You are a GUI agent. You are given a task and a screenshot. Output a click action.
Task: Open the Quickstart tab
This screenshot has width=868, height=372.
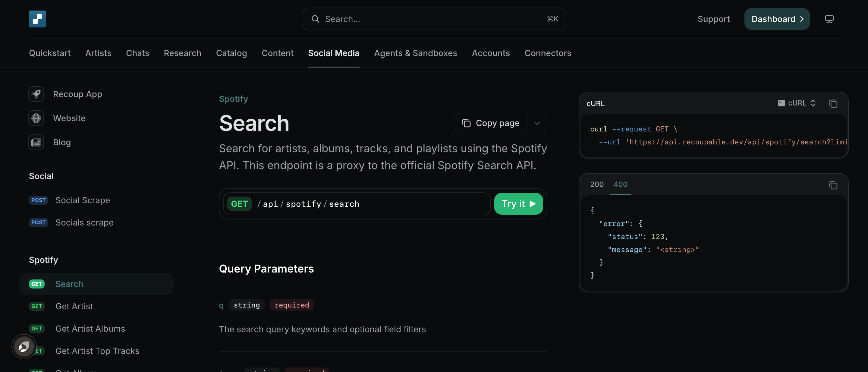pyautogui.click(x=50, y=53)
